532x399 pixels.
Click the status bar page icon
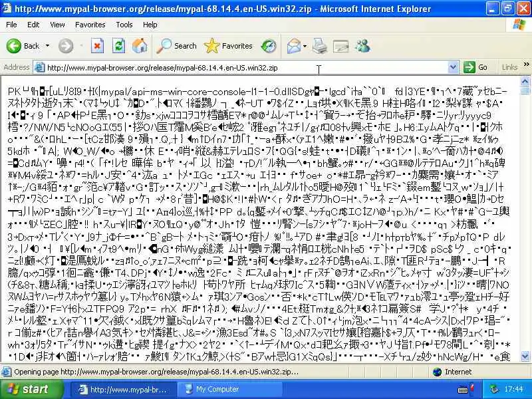[x=6, y=372]
